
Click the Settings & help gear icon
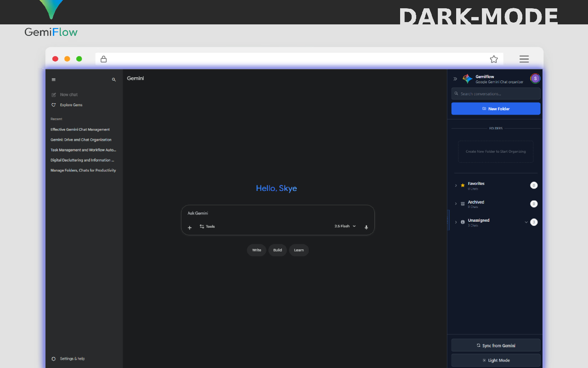tap(54, 359)
